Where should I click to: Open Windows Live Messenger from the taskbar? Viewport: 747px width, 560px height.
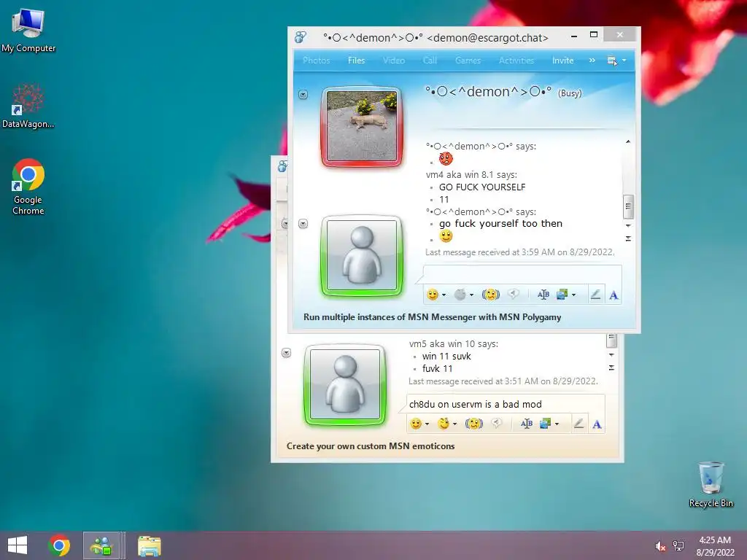tap(101, 545)
